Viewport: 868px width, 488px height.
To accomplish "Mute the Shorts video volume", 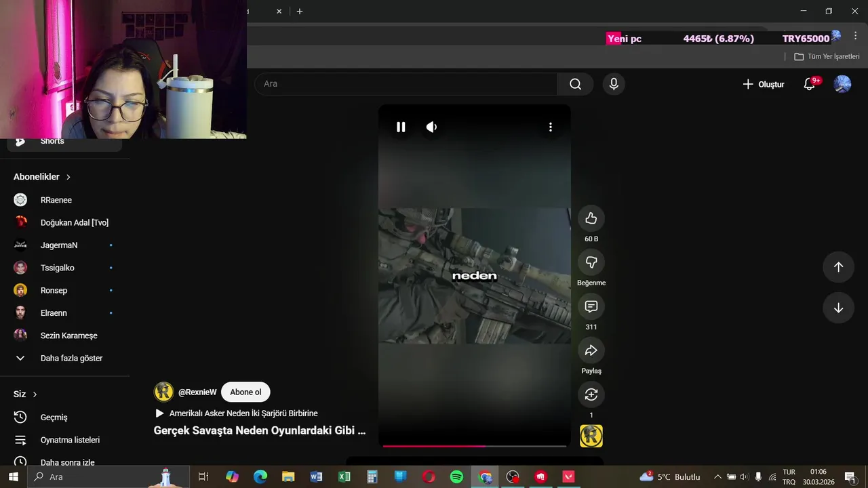I will 431,127.
